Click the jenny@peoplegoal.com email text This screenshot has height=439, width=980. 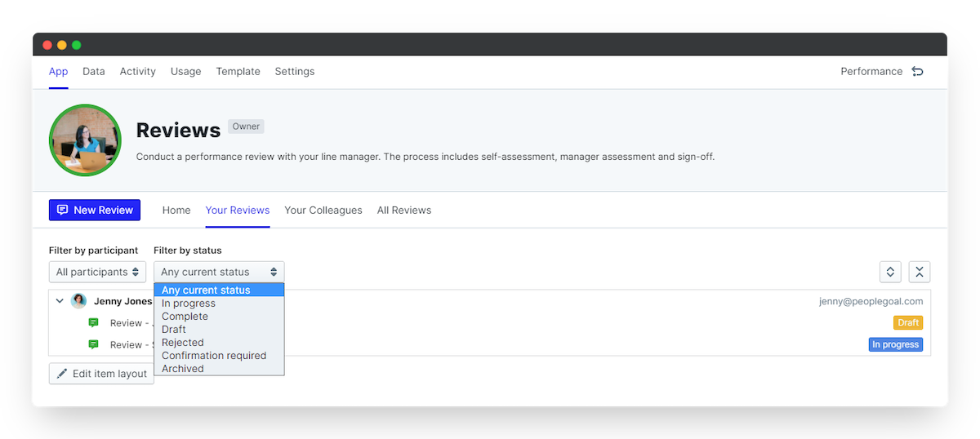pos(871,301)
